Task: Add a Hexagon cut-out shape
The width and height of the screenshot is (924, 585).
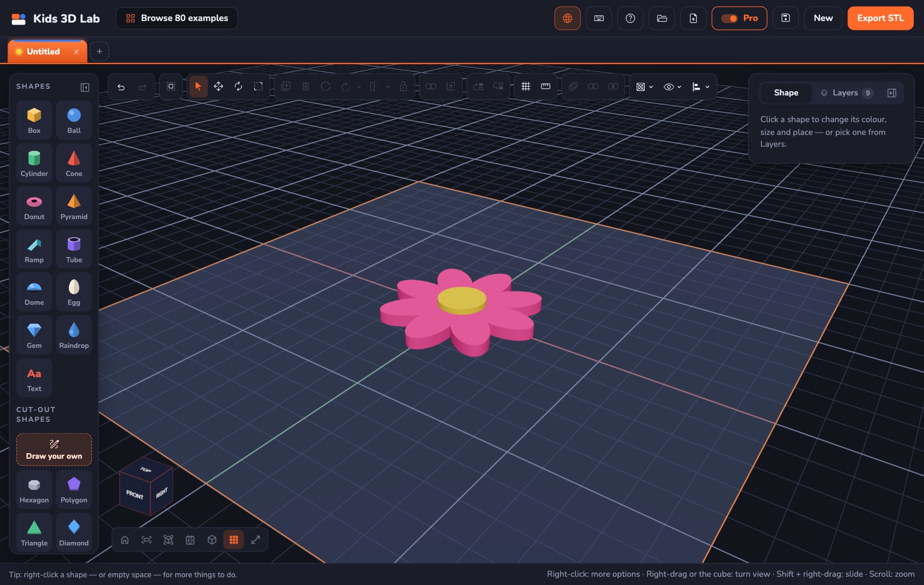Action: [34, 490]
